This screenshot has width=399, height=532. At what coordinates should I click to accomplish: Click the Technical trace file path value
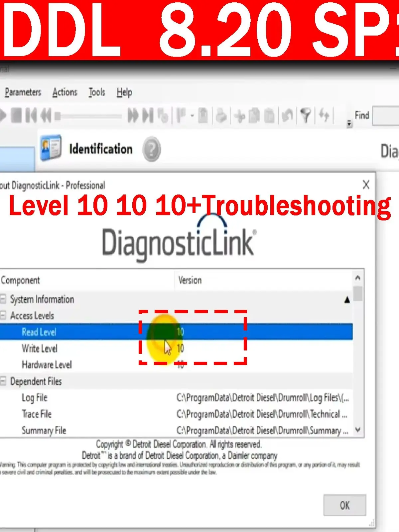coord(262,414)
